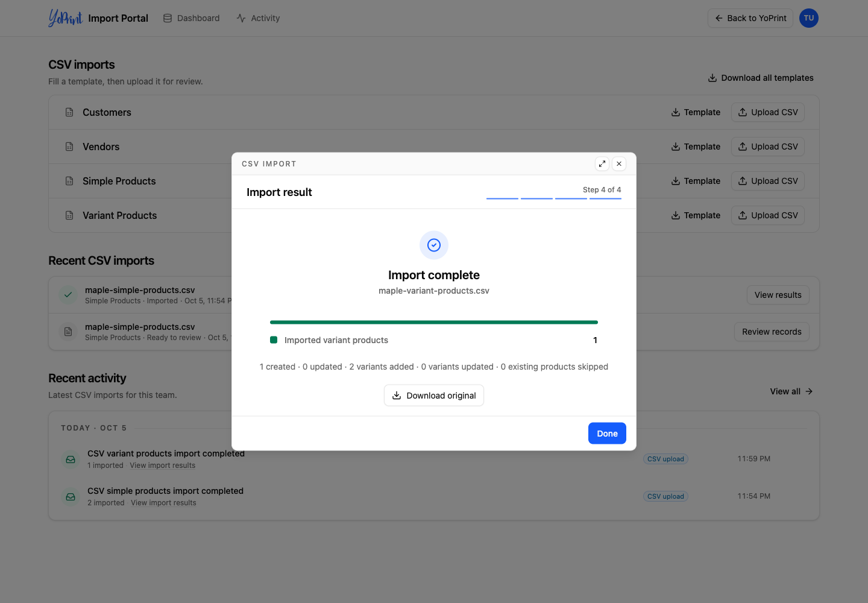Click Back to YoPrint button
The height and width of the screenshot is (603, 868).
750,18
